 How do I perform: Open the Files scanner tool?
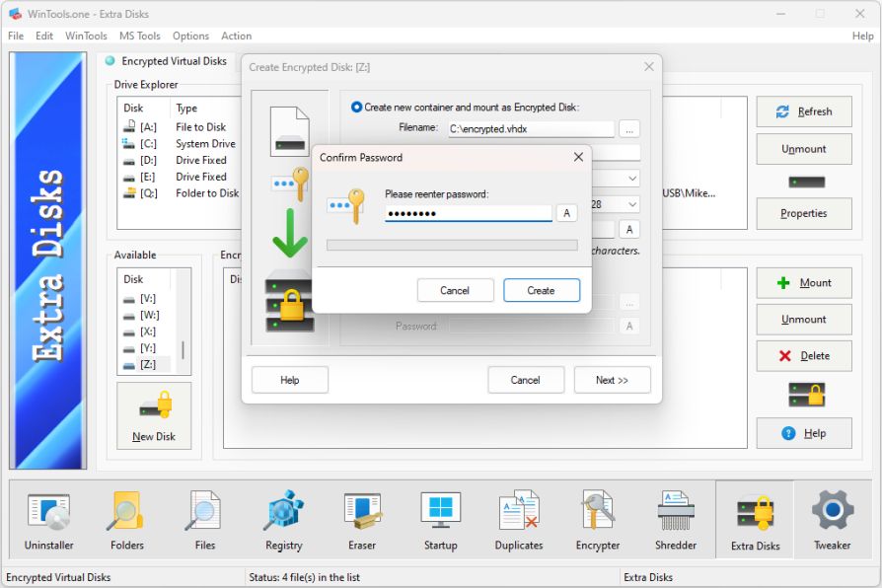tap(205, 520)
